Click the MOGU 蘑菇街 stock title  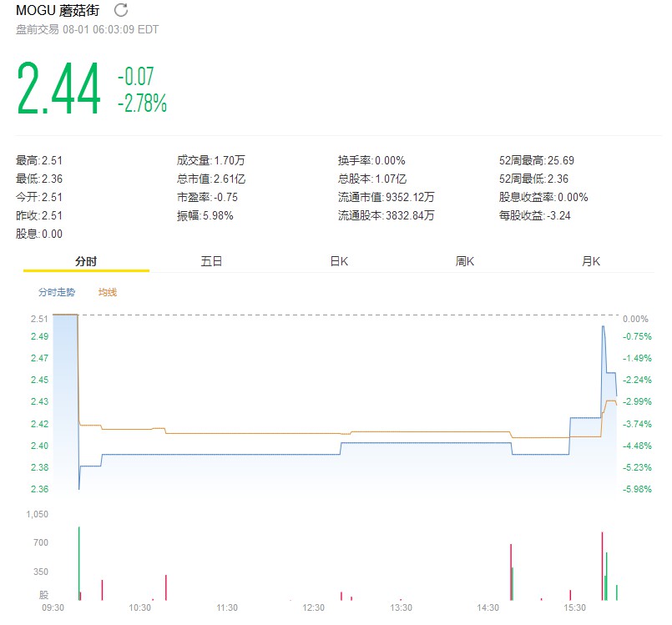(58, 10)
